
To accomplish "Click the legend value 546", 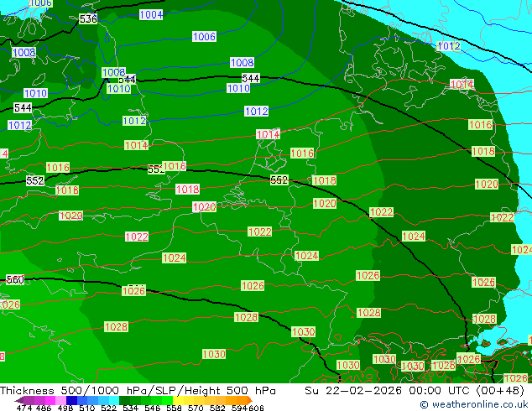I will 153,408.
